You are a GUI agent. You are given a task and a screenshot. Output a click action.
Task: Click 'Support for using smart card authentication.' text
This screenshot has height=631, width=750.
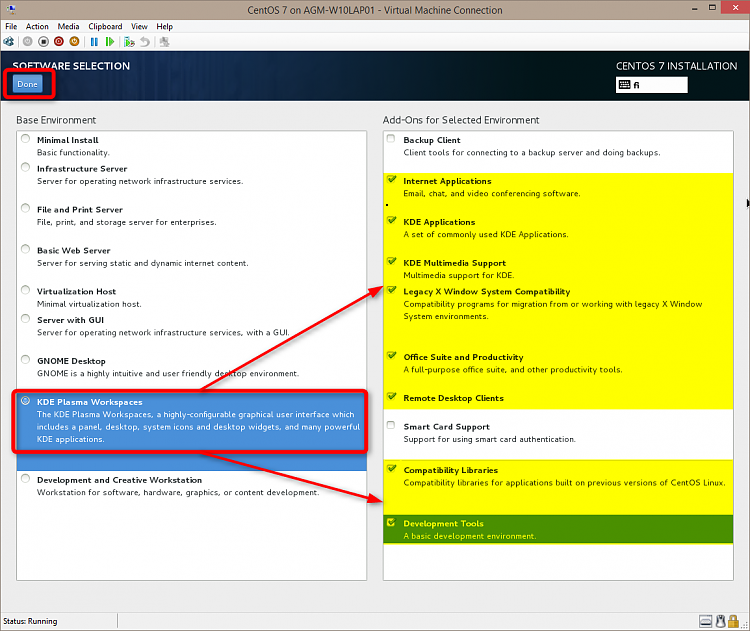(x=489, y=439)
